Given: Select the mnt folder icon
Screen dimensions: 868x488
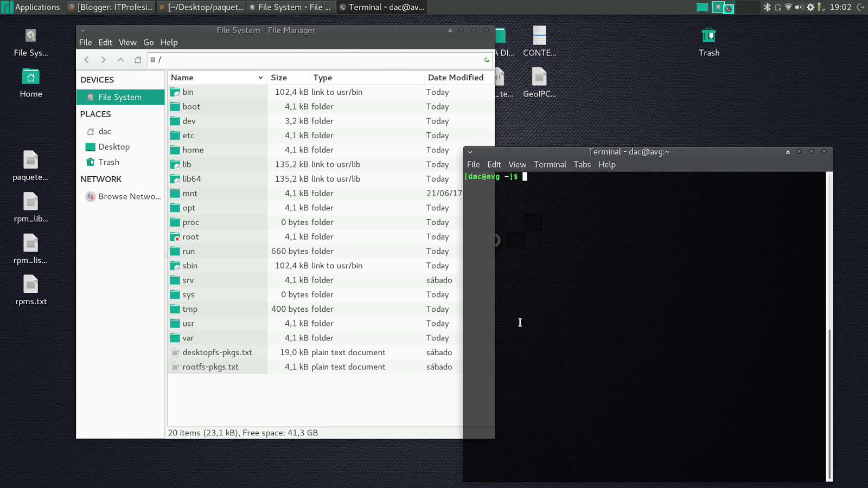Looking at the screenshot, I should pyautogui.click(x=175, y=193).
